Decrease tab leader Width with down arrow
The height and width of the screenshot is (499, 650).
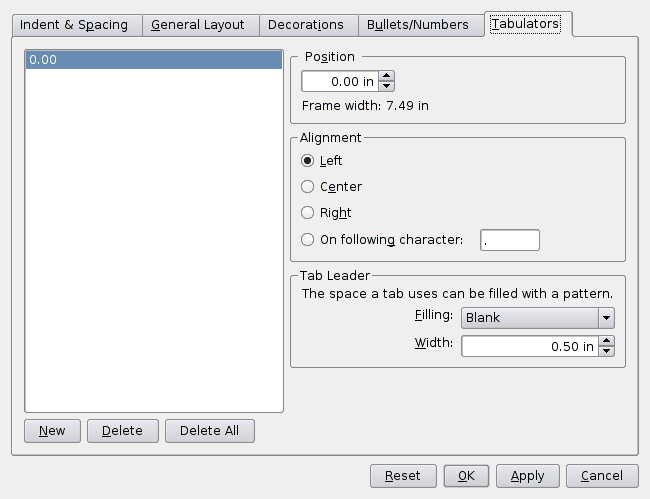pos(606,351)
